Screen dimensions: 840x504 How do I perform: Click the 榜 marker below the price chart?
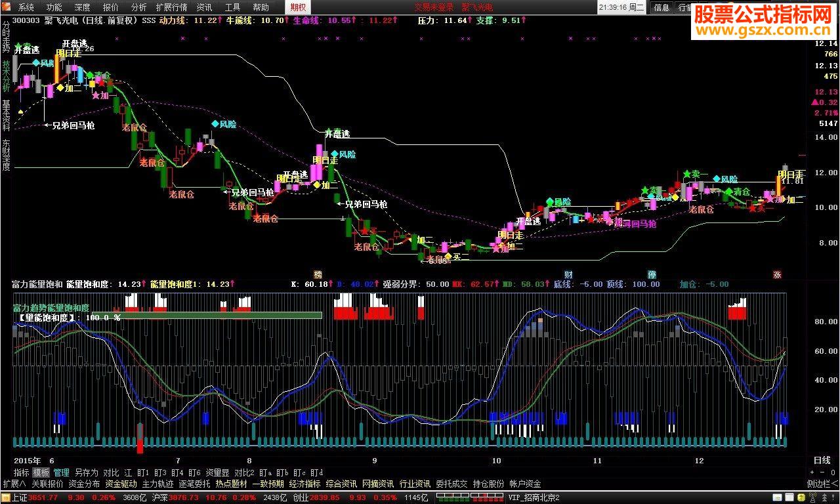(x=318, y=274)
